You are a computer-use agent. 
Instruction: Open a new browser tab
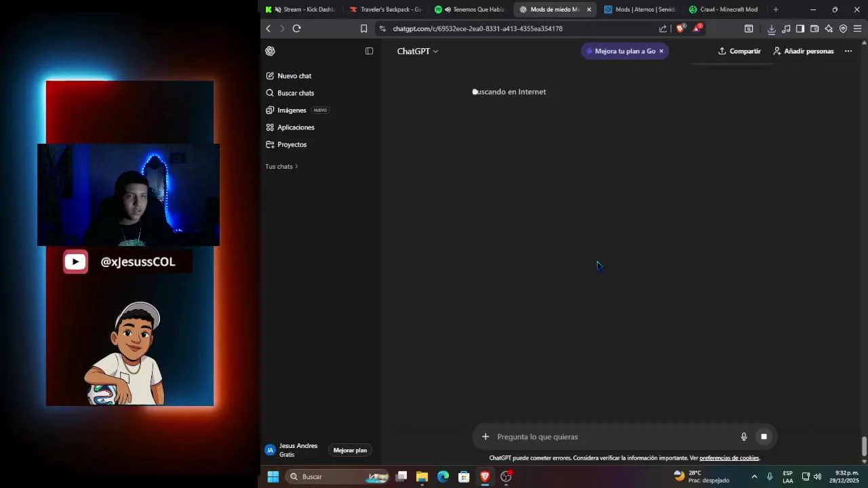tap(776, 9)
